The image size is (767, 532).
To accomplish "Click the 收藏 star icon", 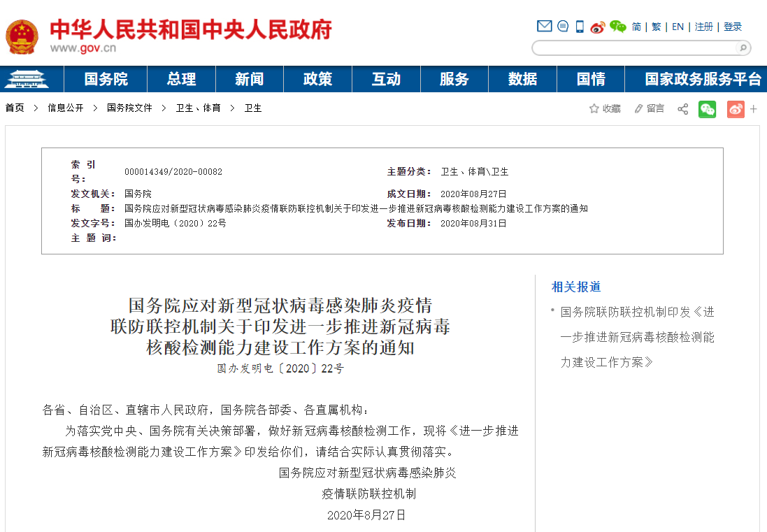I will click(594, 108).
